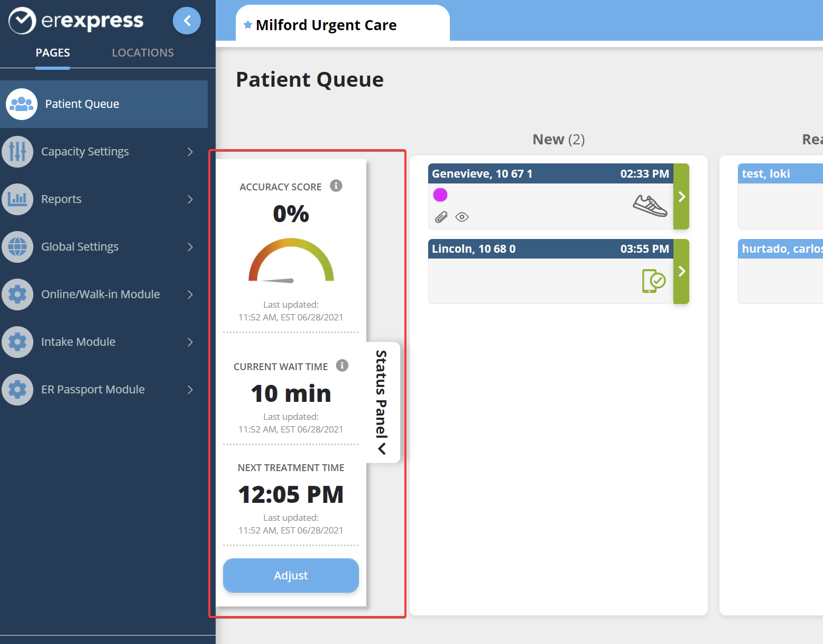Expand the ER Passport Module submenu
The width and height of the screenshot is (823, 644).
point(190,390)
